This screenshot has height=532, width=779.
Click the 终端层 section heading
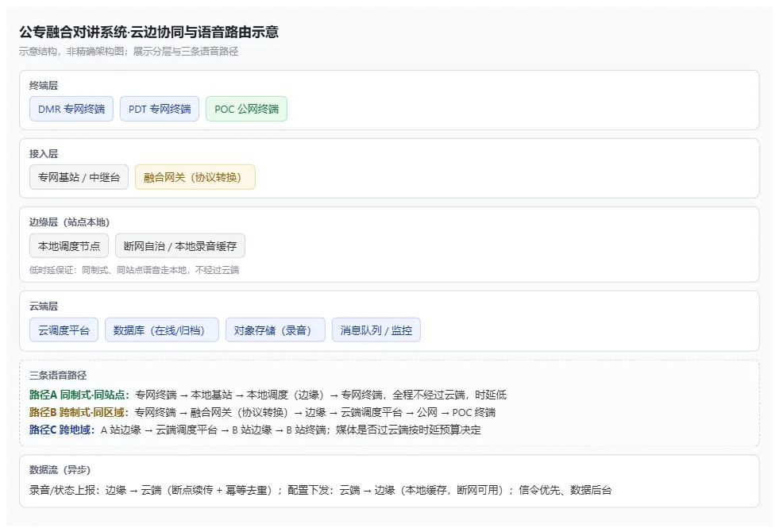[x=44, y=86]
